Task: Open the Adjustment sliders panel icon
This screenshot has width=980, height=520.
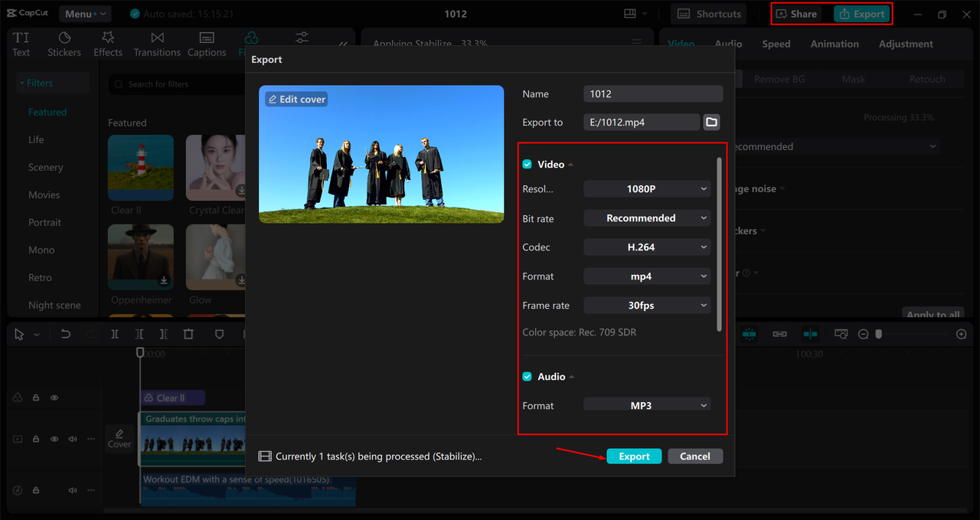Action: [x=302, y=37]
